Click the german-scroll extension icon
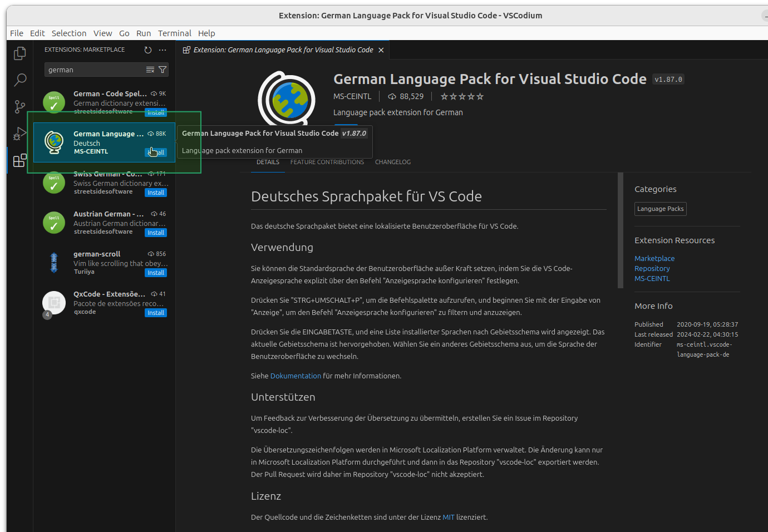This screenshot has height=532, width=768. click(x=53, y=262)
